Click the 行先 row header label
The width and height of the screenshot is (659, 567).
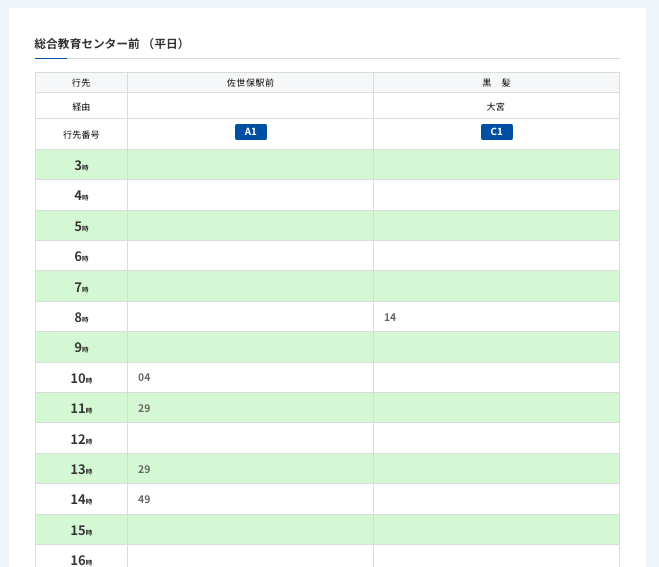(x=81, y=83)
